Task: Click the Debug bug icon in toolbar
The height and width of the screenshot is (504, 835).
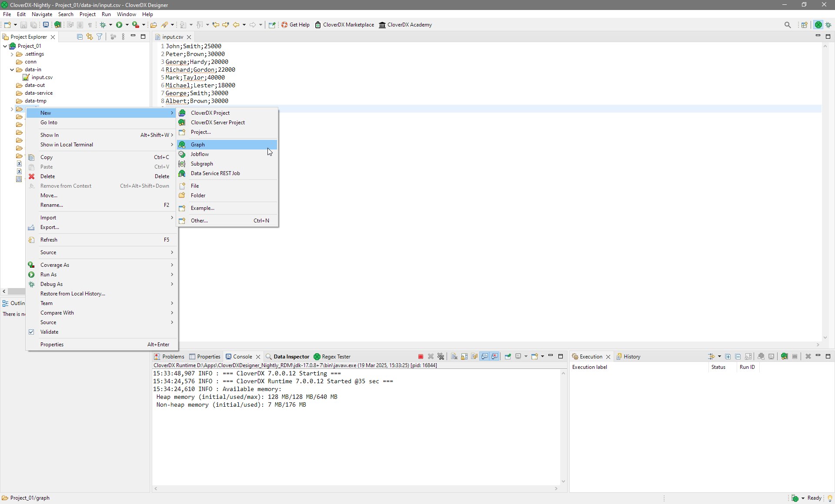Action: (103, 25)
